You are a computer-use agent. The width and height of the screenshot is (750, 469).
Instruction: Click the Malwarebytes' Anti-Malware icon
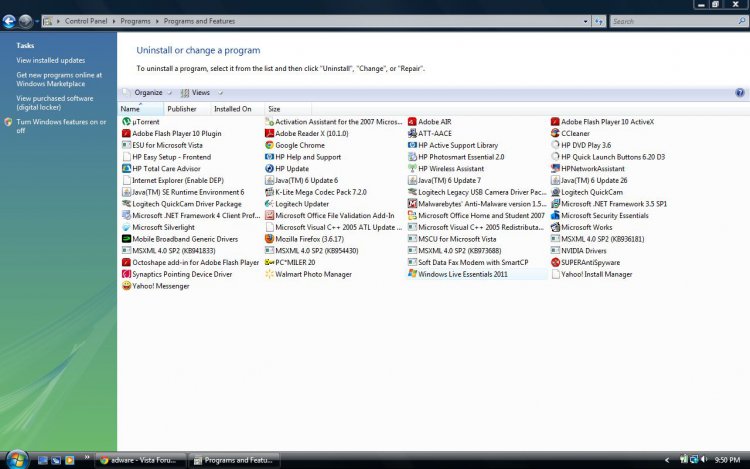pyautogui.click(x=412, y=204)
